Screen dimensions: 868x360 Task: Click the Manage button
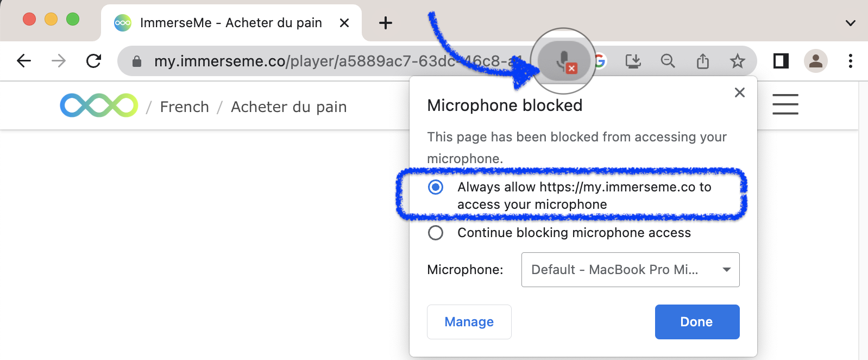point(469,321)
